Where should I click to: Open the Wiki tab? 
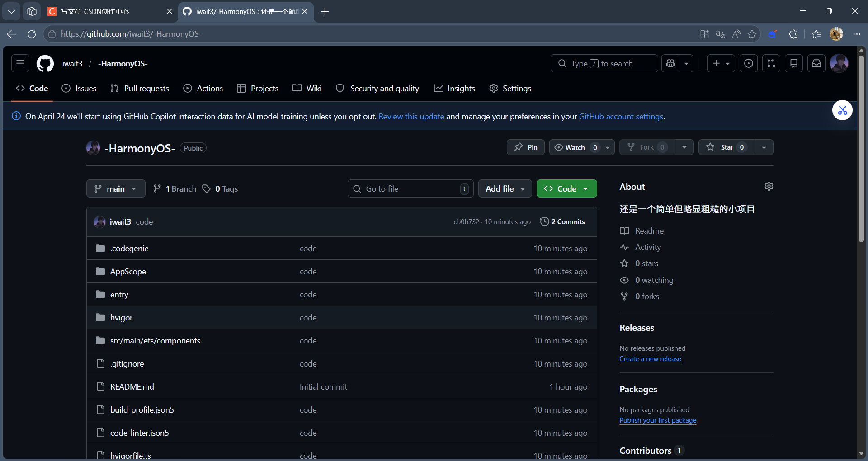pos(307,89)
